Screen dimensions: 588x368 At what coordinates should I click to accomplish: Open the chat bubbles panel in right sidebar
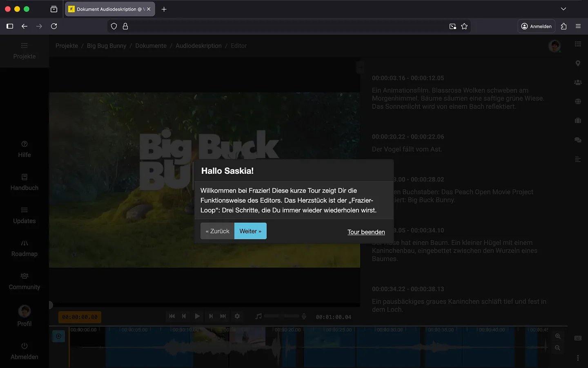click(x=578, y=140)
